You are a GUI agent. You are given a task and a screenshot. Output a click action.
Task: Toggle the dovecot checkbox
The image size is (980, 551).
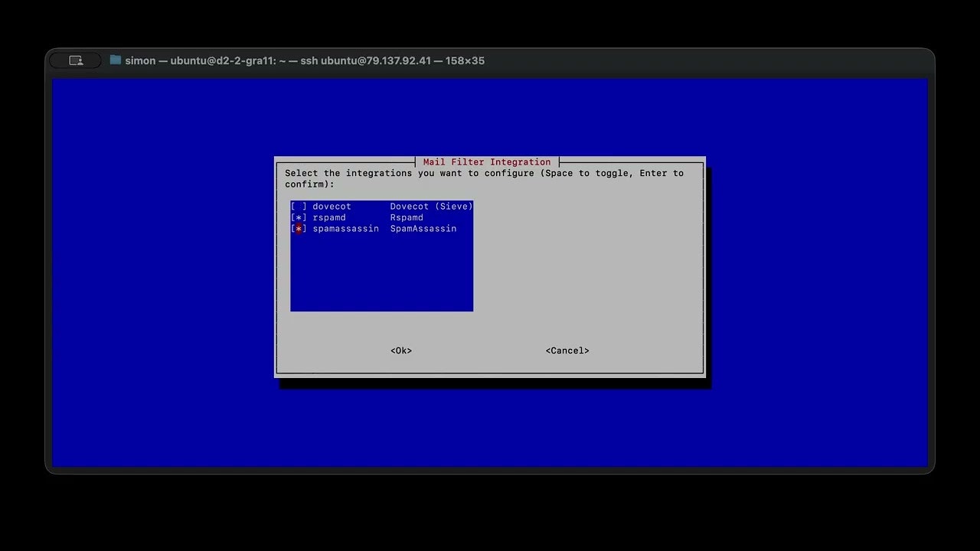point(299,207)
